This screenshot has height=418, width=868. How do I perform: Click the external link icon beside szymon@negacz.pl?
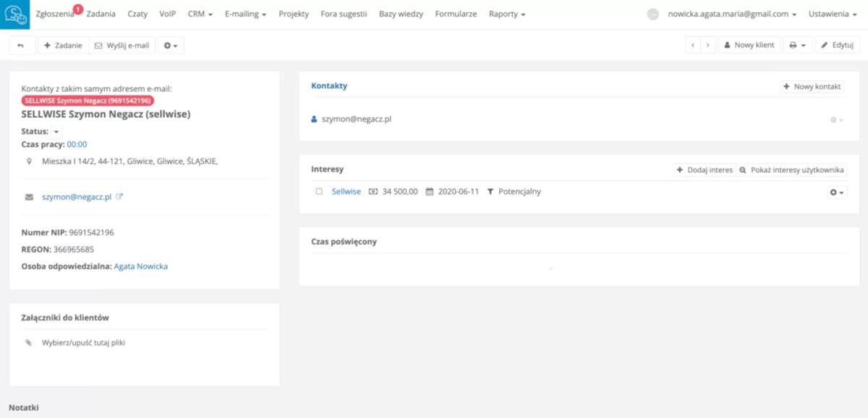point(119,197)
